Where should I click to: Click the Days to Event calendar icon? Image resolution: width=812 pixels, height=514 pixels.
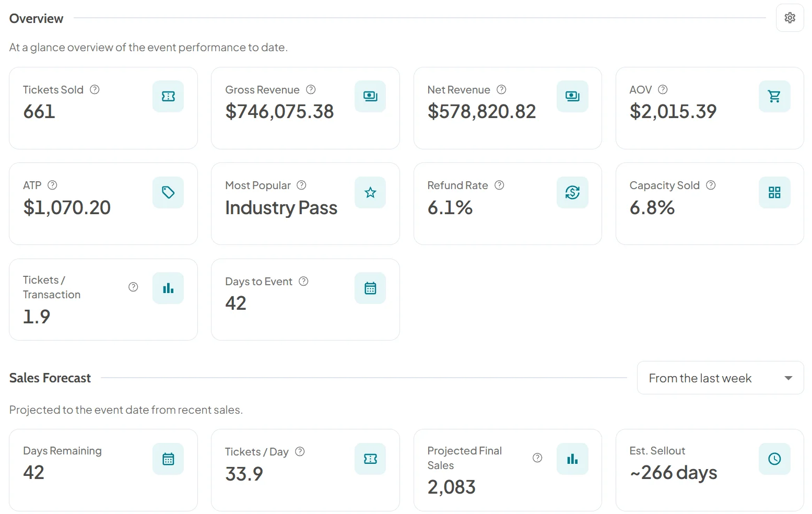coord(370,288)
